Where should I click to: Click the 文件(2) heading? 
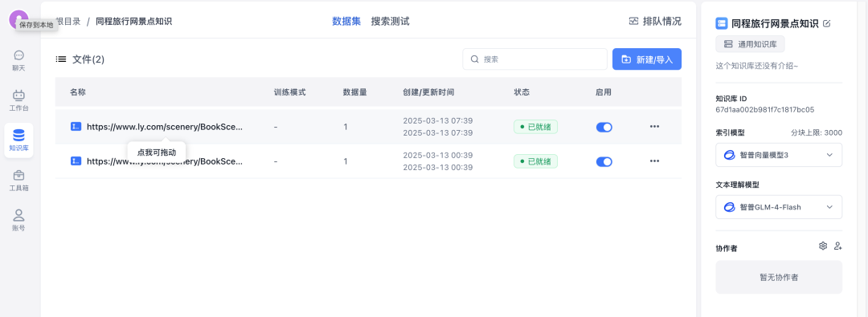[88, 59]
